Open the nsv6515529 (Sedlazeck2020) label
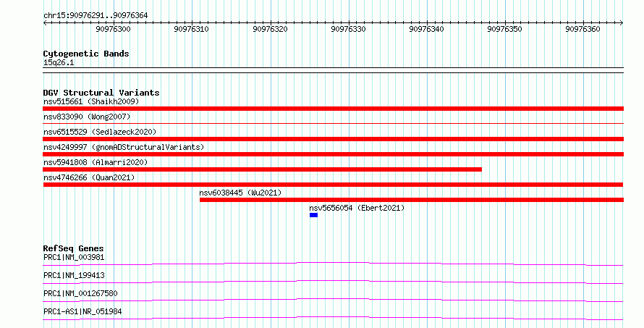This screenshot has height=328, width=644. [100, 132]
